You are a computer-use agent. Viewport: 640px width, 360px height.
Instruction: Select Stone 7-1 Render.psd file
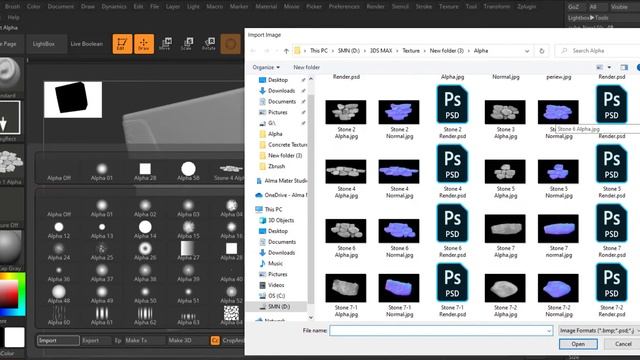452,290
